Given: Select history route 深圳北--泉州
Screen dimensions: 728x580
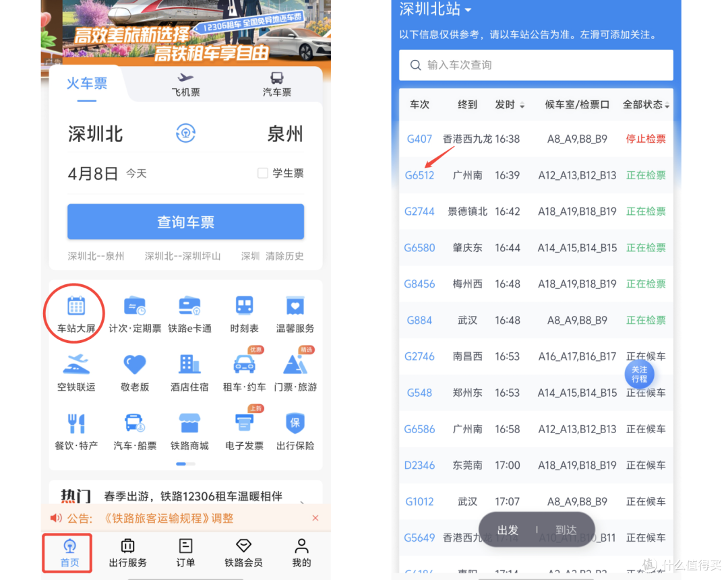Looking at the screenshot, I should (x=96, y=256).
